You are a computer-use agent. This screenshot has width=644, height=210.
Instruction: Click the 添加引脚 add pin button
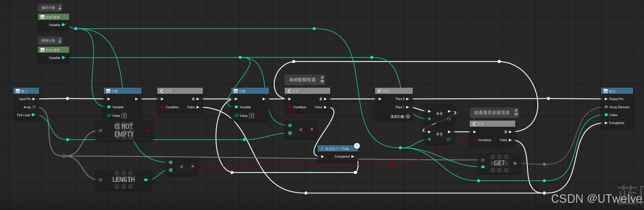coord(408,116)
